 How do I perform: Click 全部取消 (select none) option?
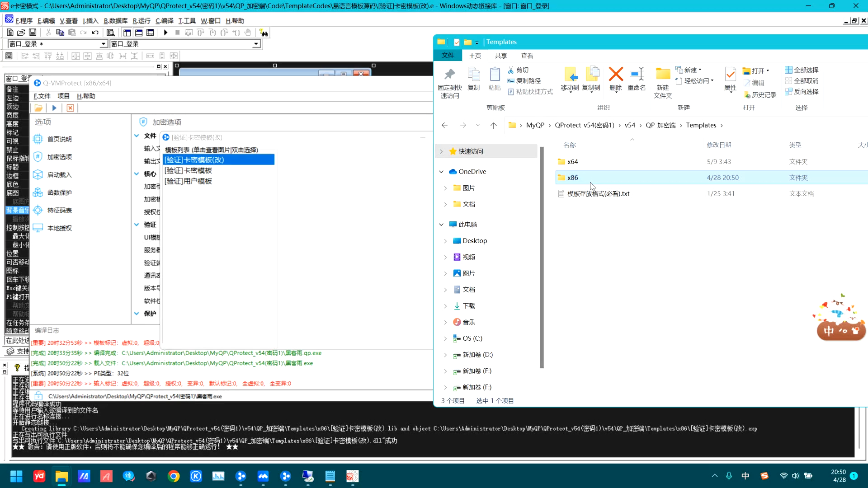click(x=802, y=81)
